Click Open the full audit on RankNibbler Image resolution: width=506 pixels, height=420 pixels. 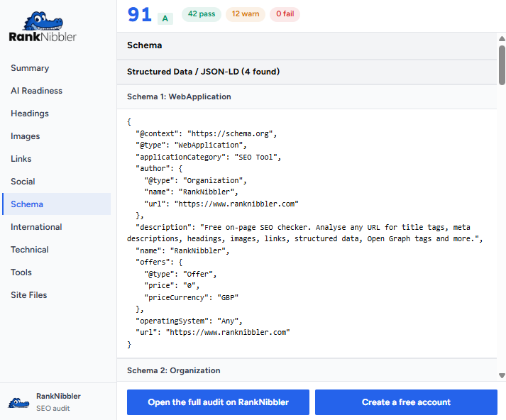[x=218, y=402]
